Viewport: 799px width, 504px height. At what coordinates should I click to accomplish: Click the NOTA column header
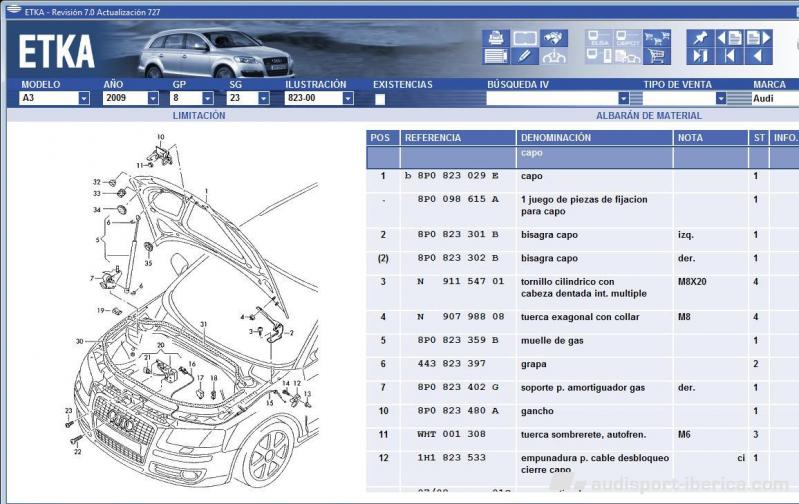(x=710, y=138)
